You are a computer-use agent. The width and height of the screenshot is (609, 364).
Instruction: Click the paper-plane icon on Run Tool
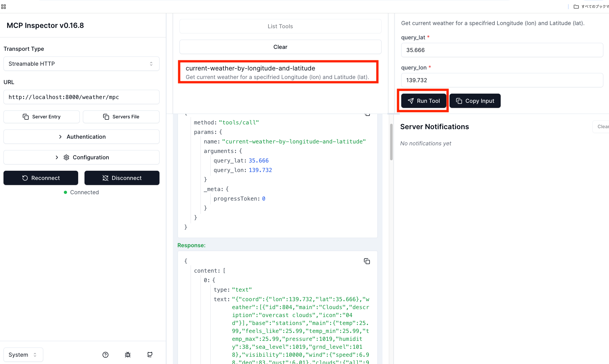[x=411, y=101]
